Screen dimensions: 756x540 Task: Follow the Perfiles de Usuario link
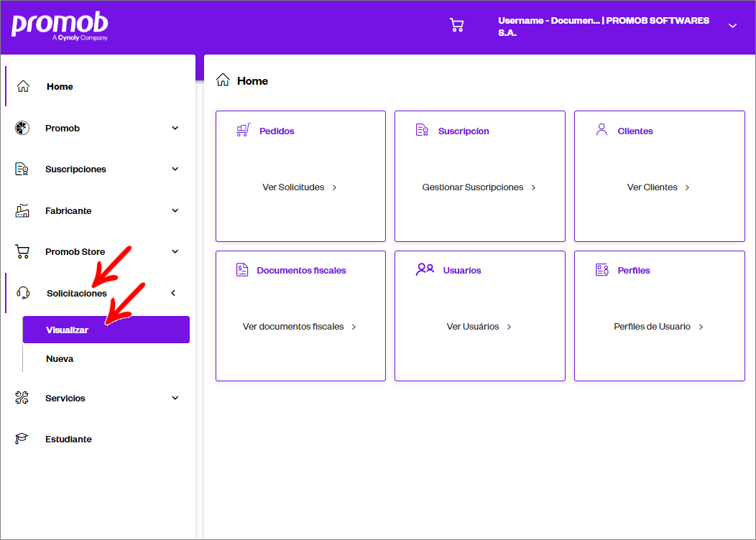coord(658,327)
